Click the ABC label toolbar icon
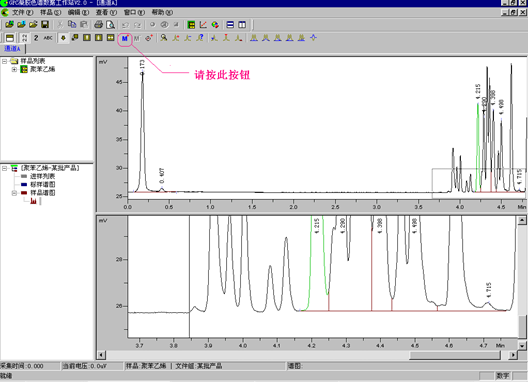 (48, 38)
